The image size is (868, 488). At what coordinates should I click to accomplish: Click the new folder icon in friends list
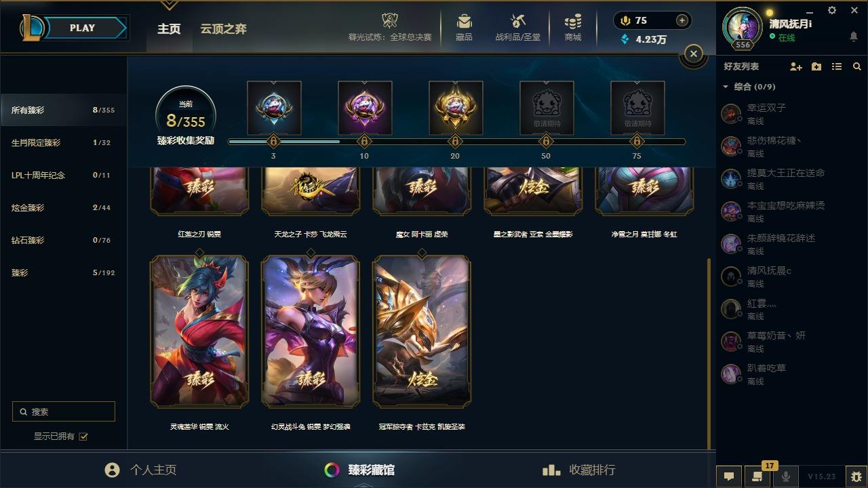click(816, 66)
